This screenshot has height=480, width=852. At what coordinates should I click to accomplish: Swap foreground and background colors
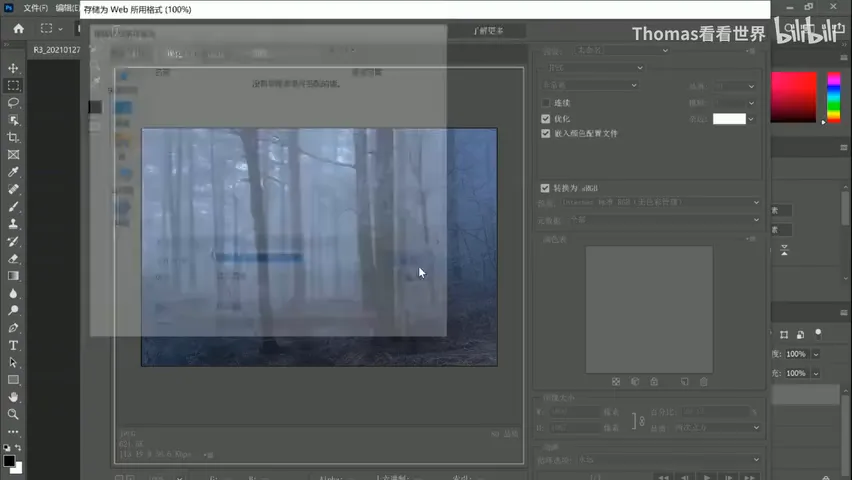coord(18,447)
